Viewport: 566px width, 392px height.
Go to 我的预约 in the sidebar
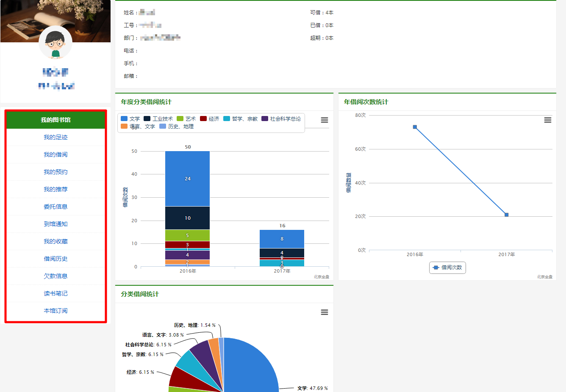point(55,172)
